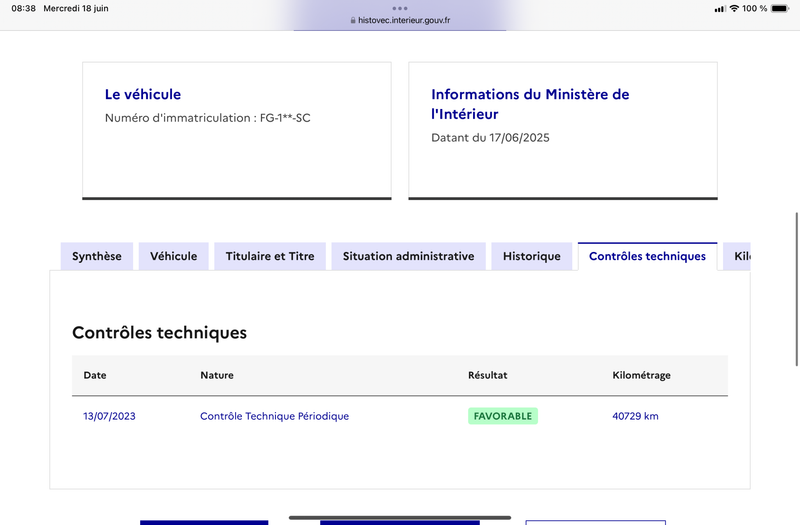Image resolution: width=800 pixels, height=525 pixels.
Task: Click the Informations du Ministère de l'Intérieur heading
Action: click(x=530, y=104)
